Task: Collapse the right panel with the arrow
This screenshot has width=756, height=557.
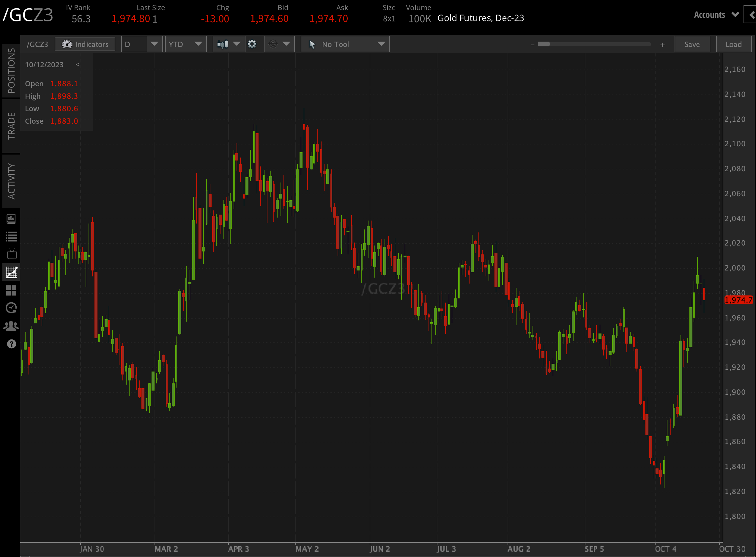Action: click(751, 15)
